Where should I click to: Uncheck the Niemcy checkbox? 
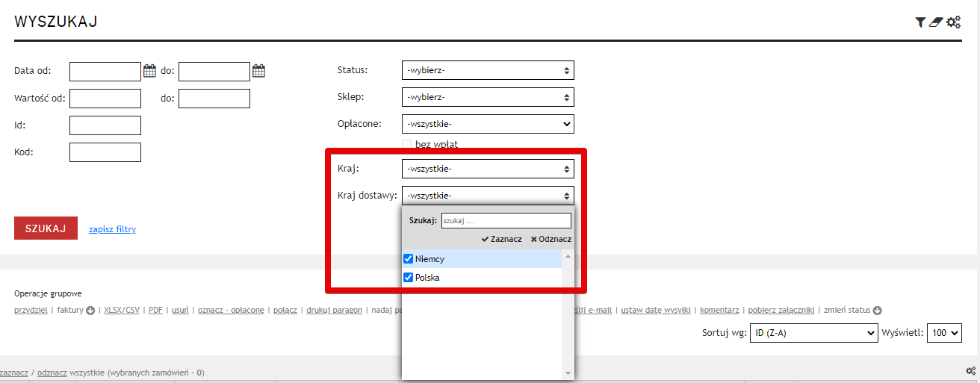pos(408,259)
